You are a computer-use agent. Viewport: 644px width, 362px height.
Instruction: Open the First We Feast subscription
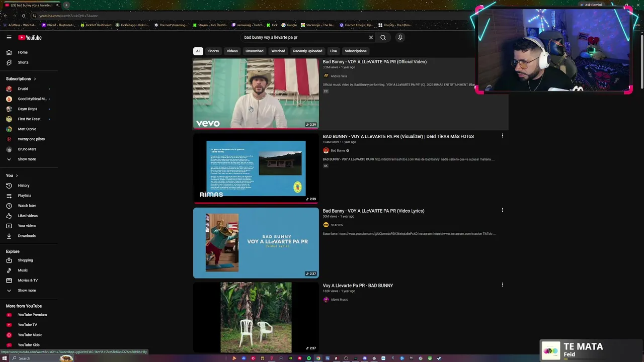point(28,119)
